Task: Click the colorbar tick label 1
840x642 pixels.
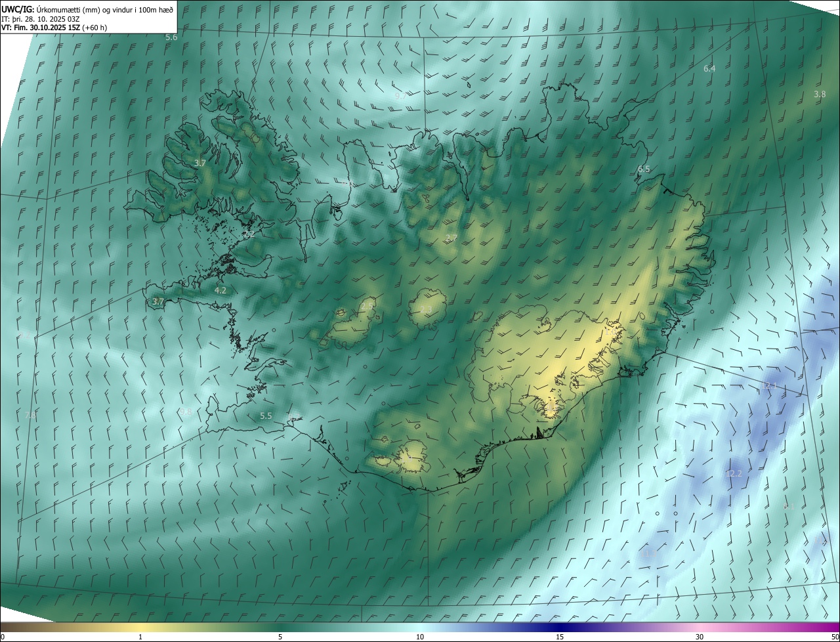Action: click(x=140, y=637)
